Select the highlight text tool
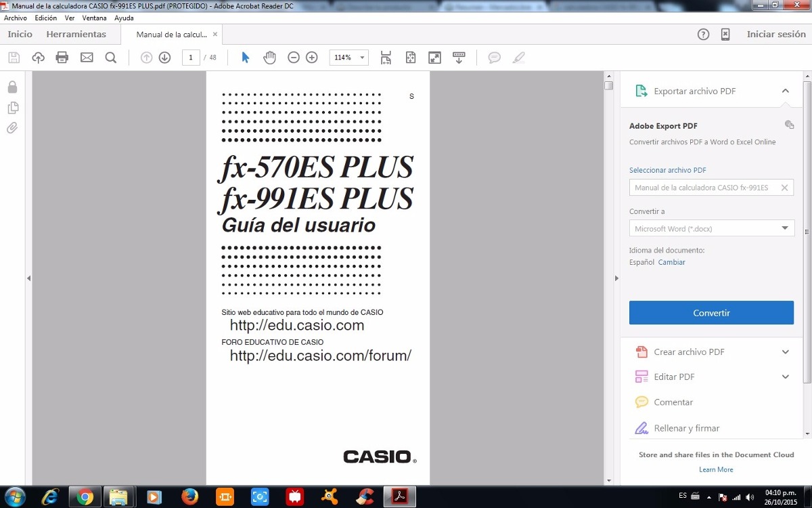The image size is (812, 508). pyautogui.click(x=519, y=58)
